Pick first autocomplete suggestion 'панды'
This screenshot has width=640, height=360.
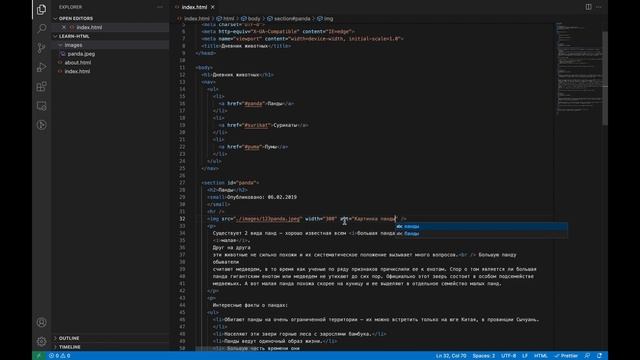481,226
